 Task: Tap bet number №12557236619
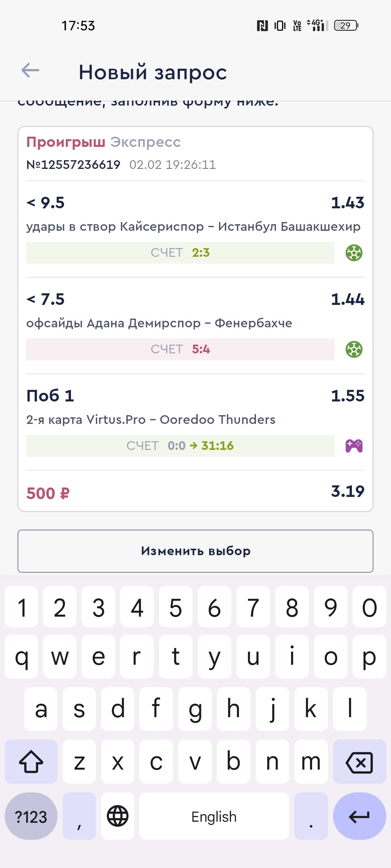coord(73,165)
